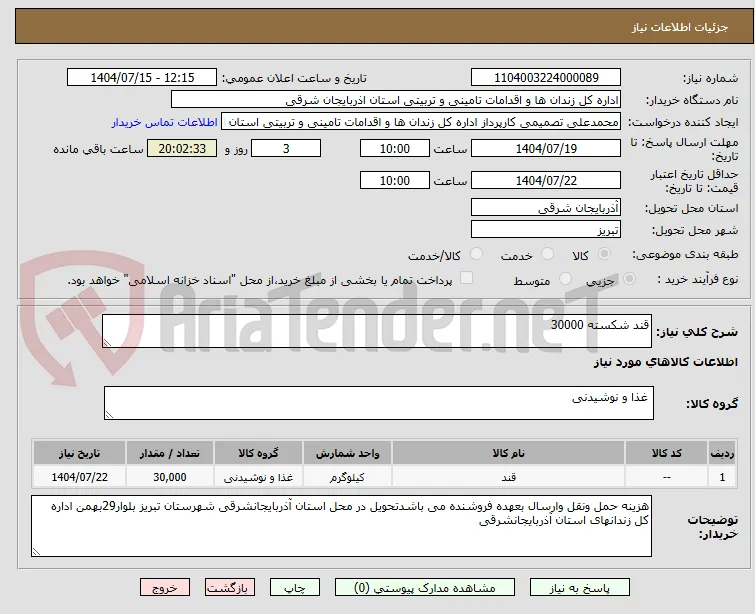Open مشاهده مدارک پیوستی (0) button
Viewport: 755px width, 614px height.
pyautogui.click(x=425, y=588)
